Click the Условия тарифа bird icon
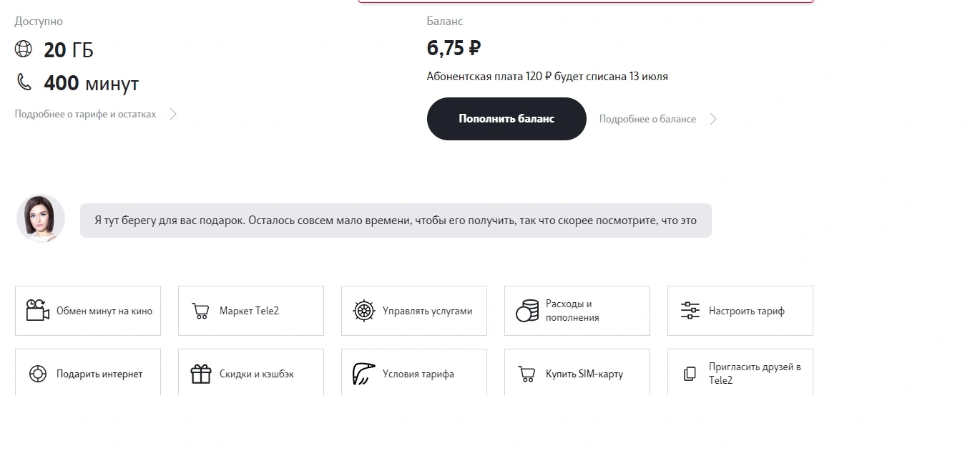The image size is (980, 464). pos(364,374)
